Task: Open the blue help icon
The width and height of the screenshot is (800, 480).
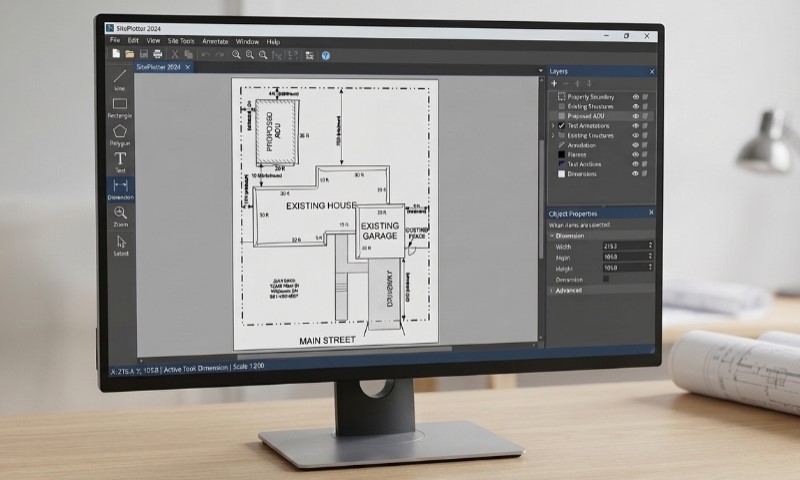Action: [x=326, y=56]
